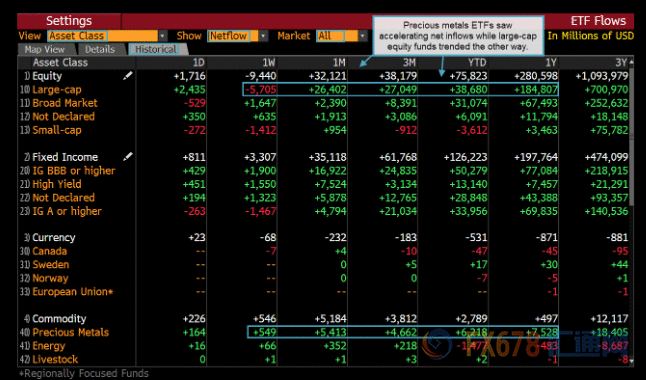Expand the Netflow show dropdown arrow
The height and width of the screenshot is (380, 646).
coord(263,36)
